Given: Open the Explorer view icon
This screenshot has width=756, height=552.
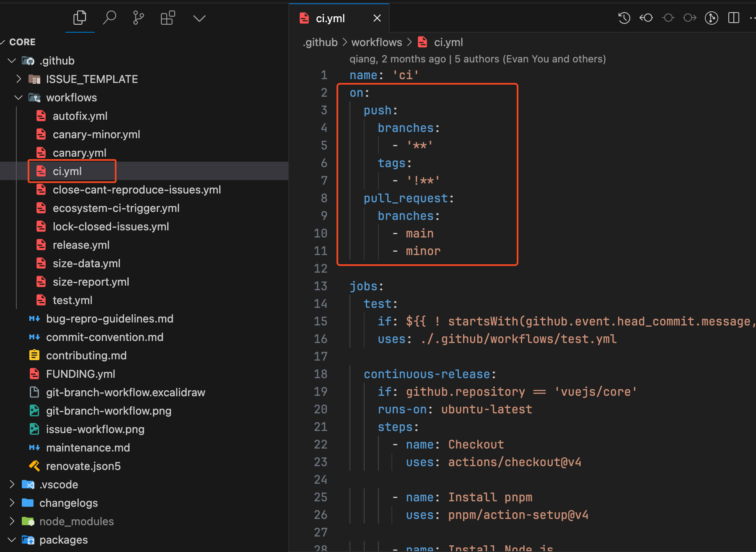Looking at the screenshot, I should [x=80, y=18].
